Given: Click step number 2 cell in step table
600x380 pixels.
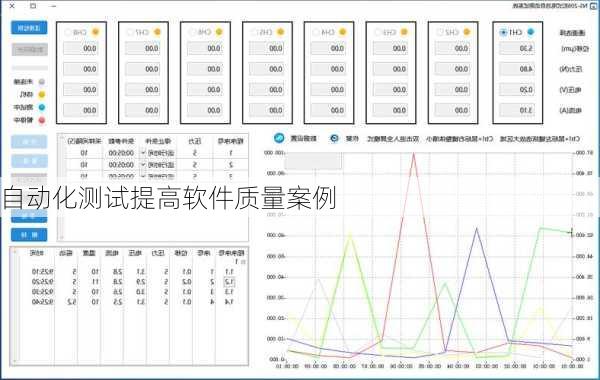Looking at the screenshot, I should [231, 165].
